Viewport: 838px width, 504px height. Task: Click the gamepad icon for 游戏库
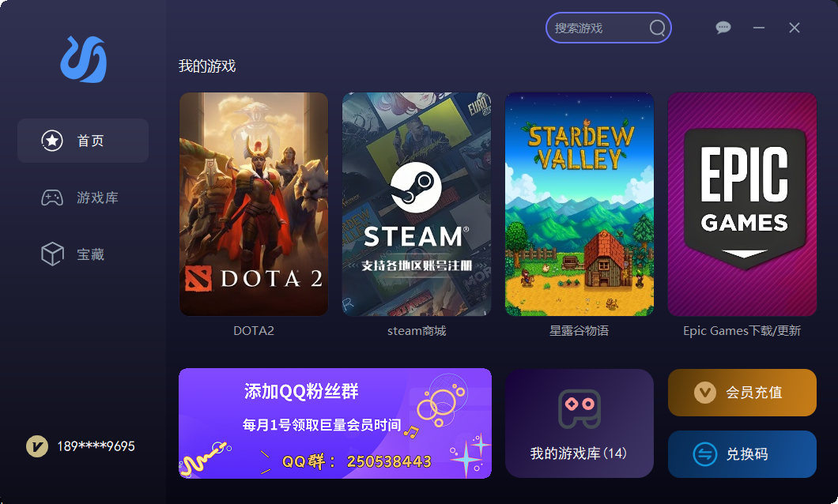pyautogui.click(x=52, y=197)
